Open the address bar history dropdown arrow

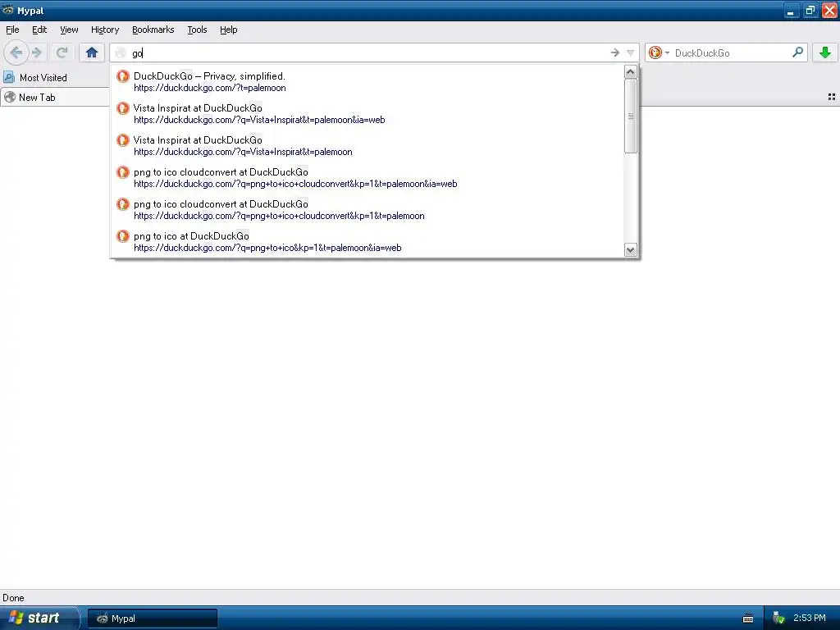(x=631, y=52)
